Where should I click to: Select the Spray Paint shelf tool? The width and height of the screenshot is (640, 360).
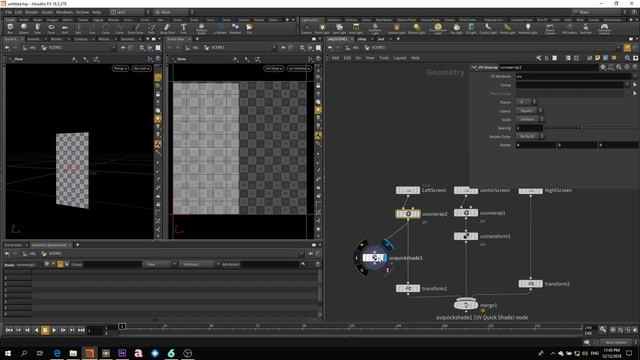167,28
